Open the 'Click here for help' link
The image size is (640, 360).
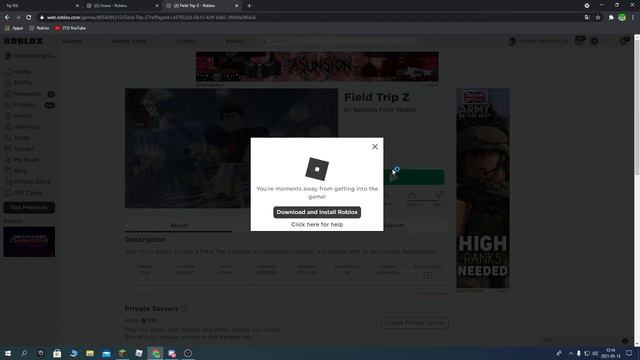tap(317, 224)
